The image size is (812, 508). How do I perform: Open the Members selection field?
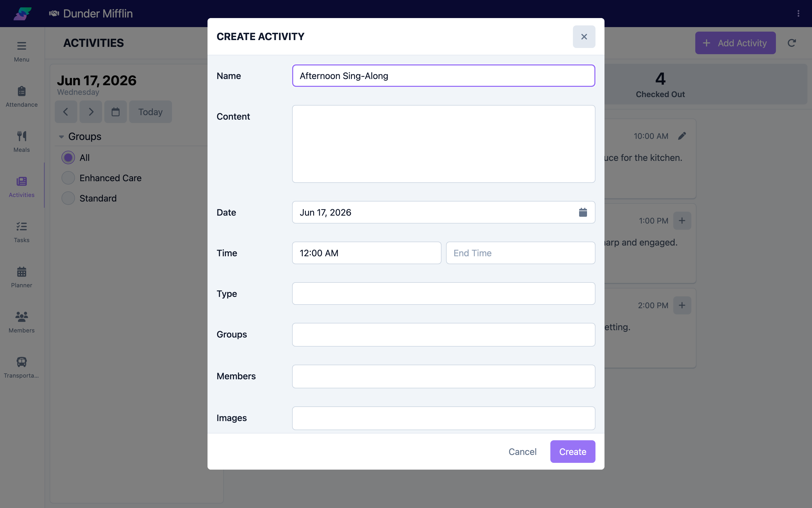click(x=443, y=376)
